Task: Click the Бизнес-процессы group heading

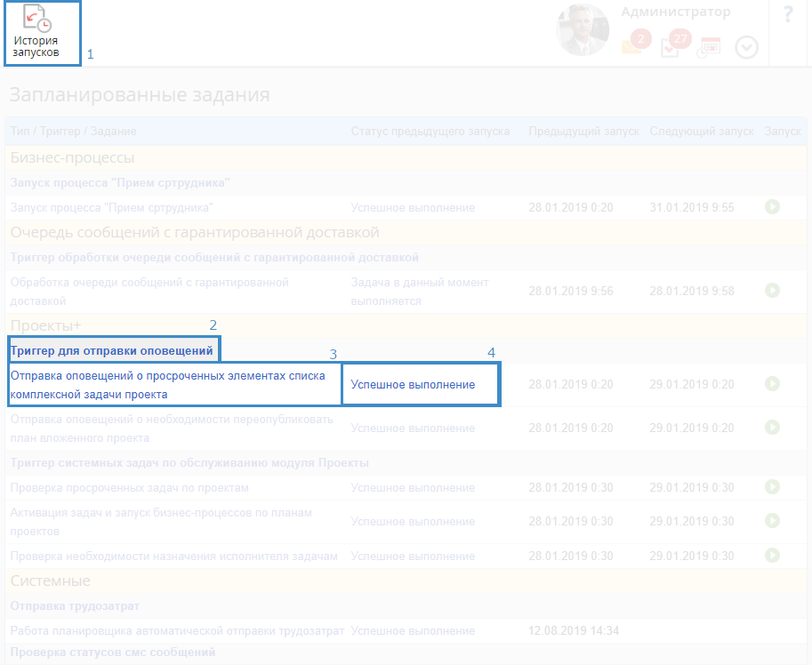Action: tap(73, 157)
